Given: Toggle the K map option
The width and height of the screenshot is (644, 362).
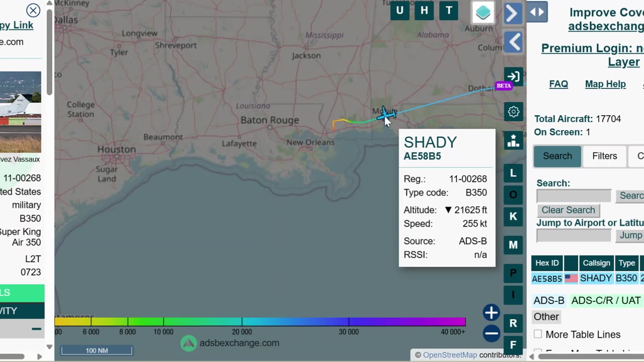Looking at the screenshot, I should 513,216.
